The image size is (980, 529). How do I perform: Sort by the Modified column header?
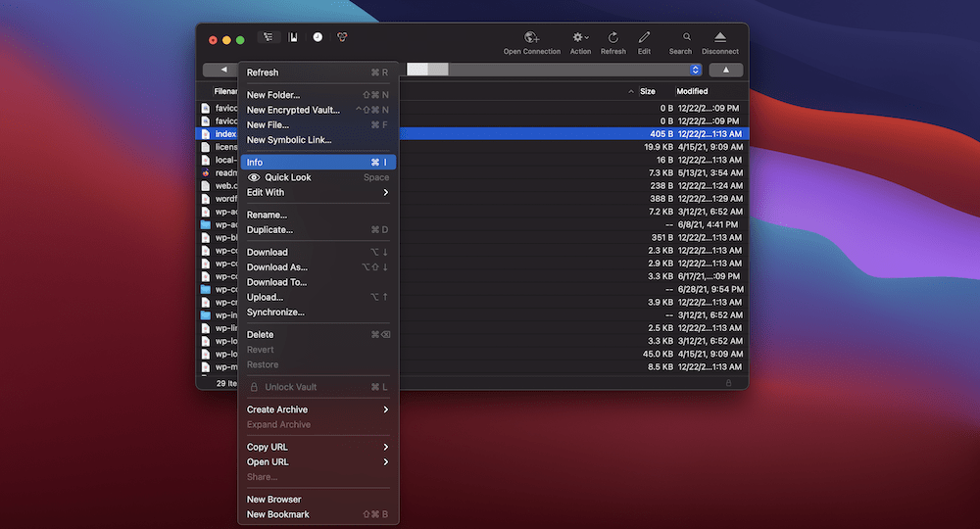[692, 91]
